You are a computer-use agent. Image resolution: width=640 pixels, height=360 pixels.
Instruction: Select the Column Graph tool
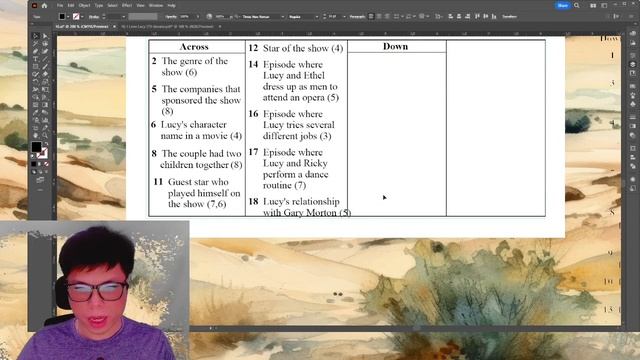pyautogui.click(x=45, y=120)
